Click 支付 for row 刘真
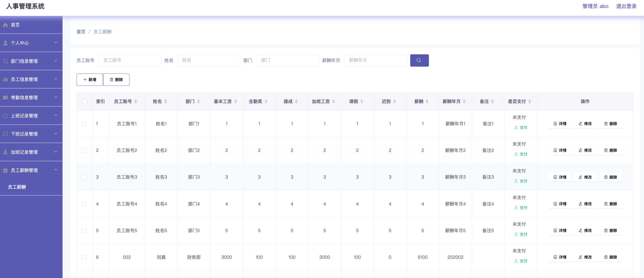Image resolution: width=644 pixels, height=278 pixels. pyautogui.click(x=521, y=261)
